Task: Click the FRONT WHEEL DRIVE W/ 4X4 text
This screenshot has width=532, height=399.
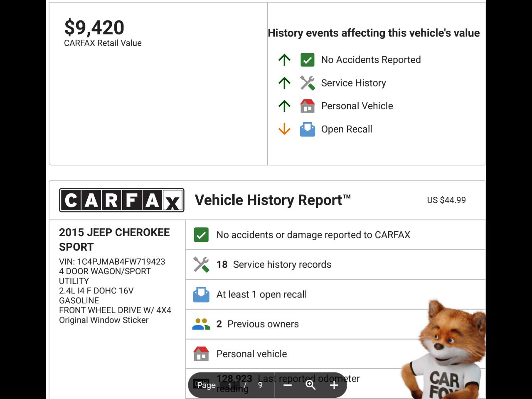Action: [x=115, y=310]
